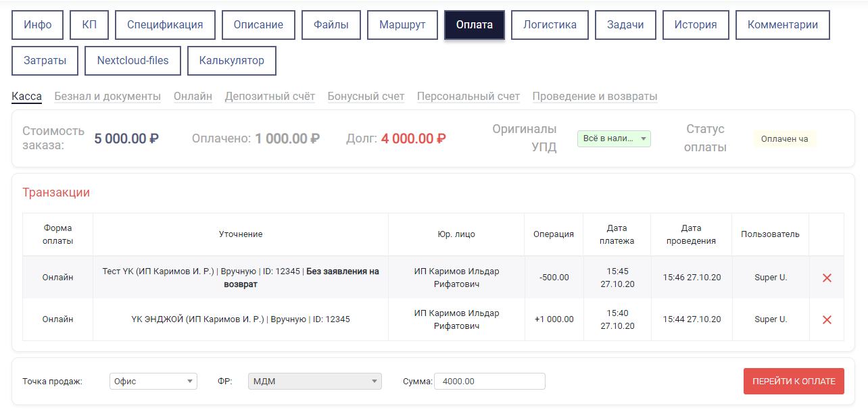Open the Бонусный счет sub-tab

coord(366,97)
